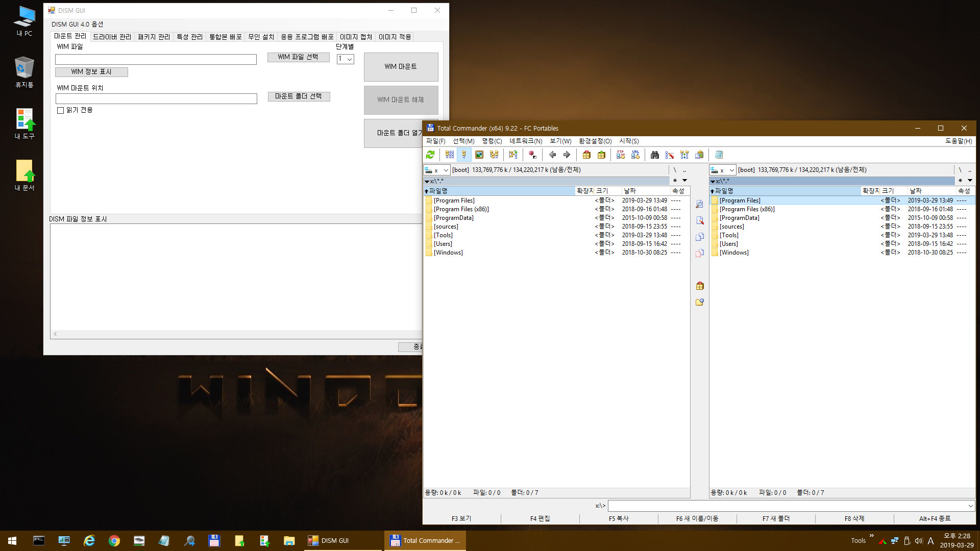Open the Windows Start button
Screen dimensions: 980x551
pyautogui.click(x=12, y=541)
